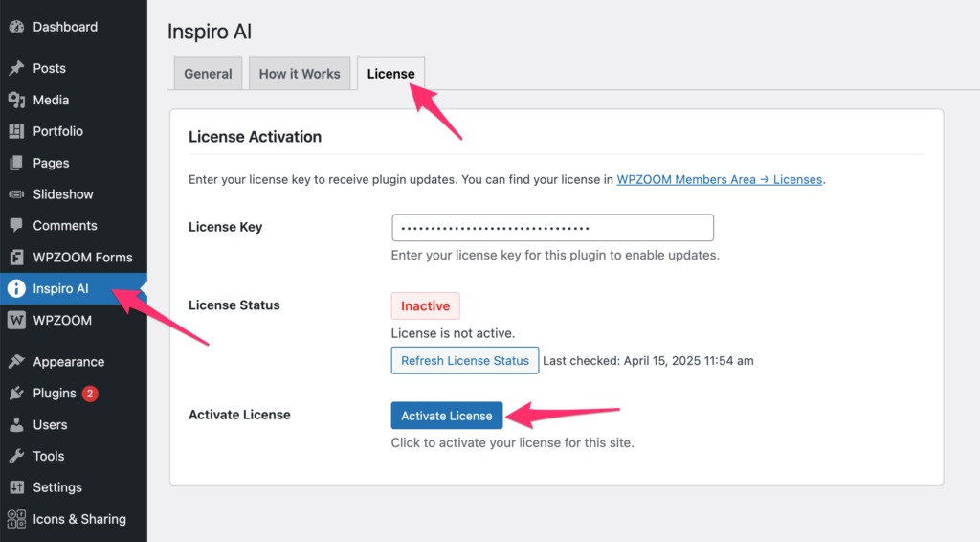Open the Tools menu label
The image size is (980, 542).
coord(49,456)
